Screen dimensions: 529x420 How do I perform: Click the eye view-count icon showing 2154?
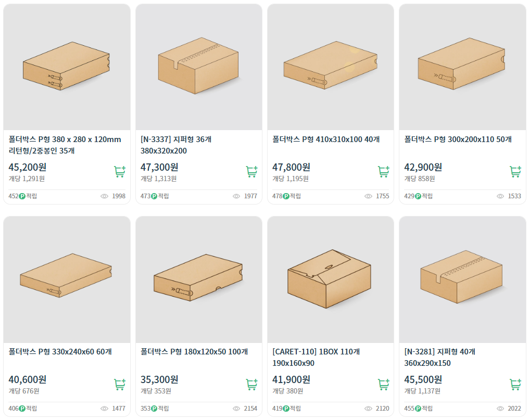pyautogui.click(x=236, y=409)
